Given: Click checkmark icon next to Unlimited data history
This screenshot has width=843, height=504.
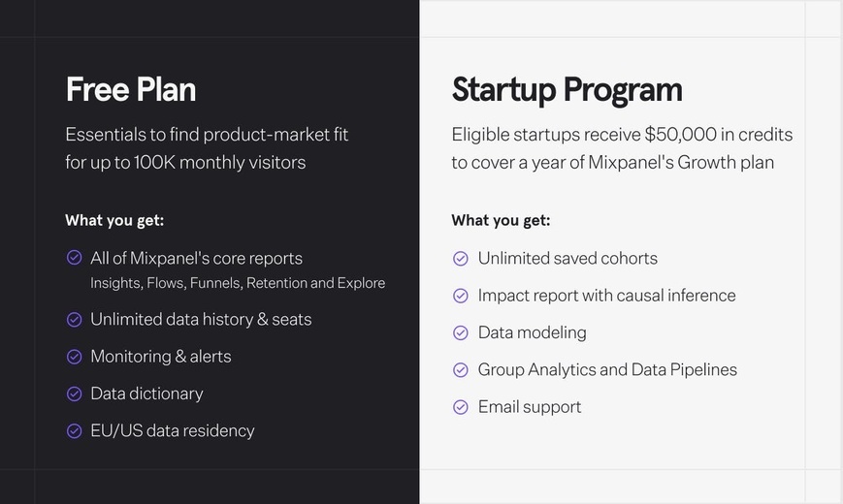Looking at the screenshot, I should tap(74, 320).
